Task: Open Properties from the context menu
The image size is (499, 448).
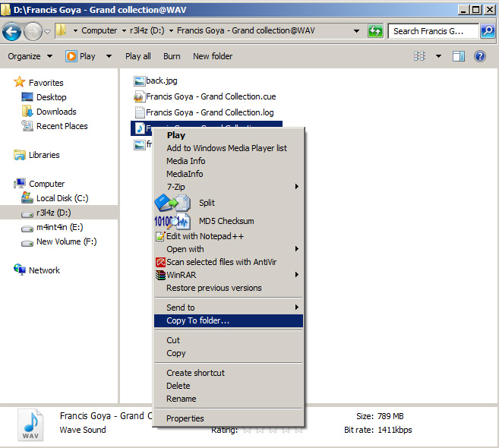Action: pyautogui.click(x=229, y=418)
